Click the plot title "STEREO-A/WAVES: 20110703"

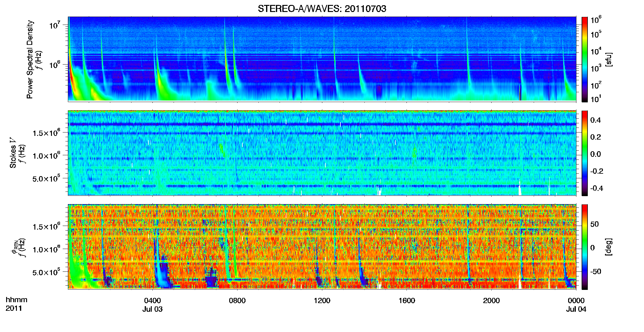pos(322,9)
